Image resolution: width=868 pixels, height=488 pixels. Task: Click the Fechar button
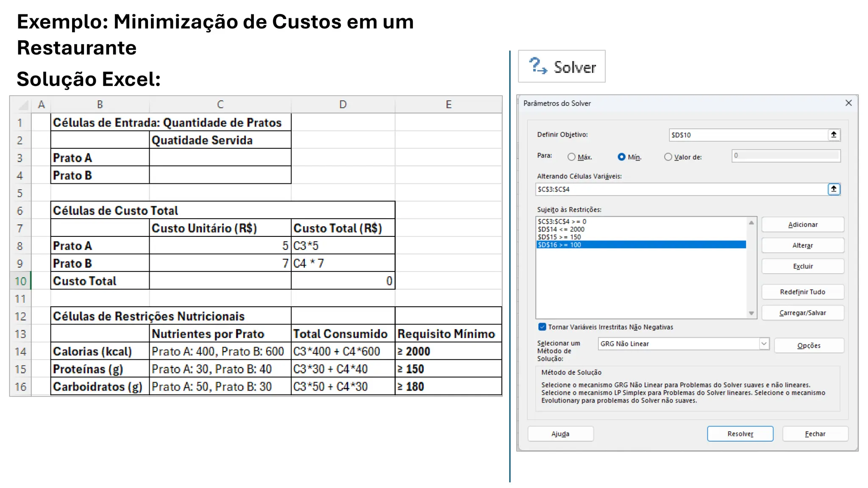[x=815, y=434]
